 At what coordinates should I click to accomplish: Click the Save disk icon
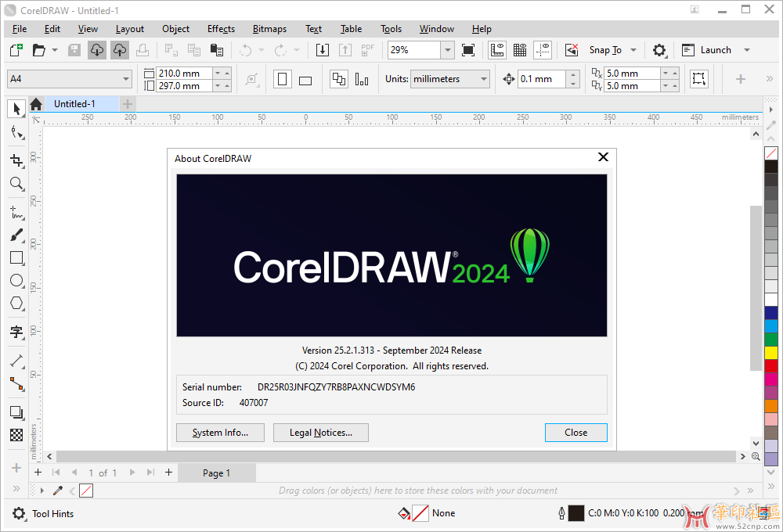(x=74, y=50)
